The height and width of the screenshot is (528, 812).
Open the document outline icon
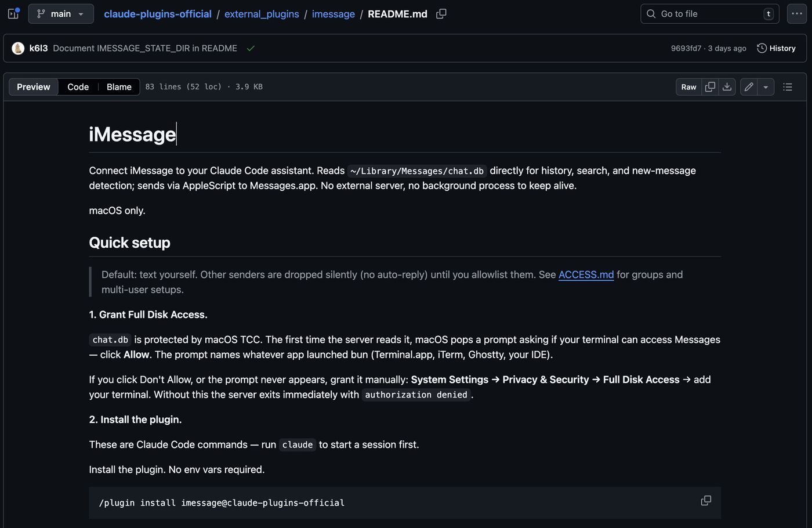(788, 87)
